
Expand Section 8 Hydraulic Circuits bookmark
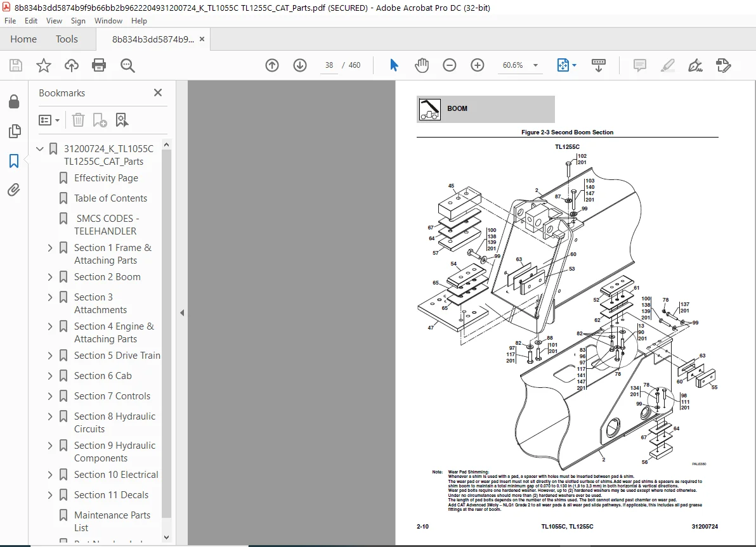coord(50,416)
